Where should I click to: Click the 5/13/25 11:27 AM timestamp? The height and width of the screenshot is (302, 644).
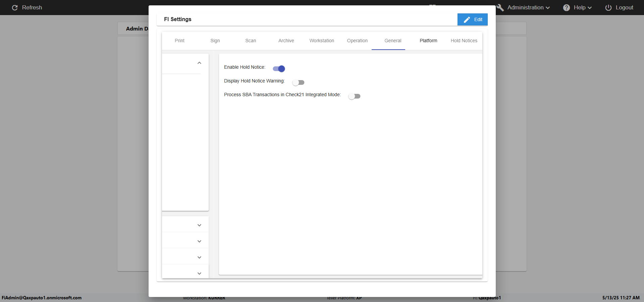621,298
